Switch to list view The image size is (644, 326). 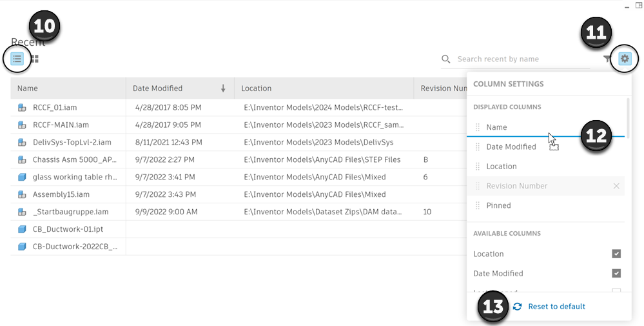tap(17, 59)
